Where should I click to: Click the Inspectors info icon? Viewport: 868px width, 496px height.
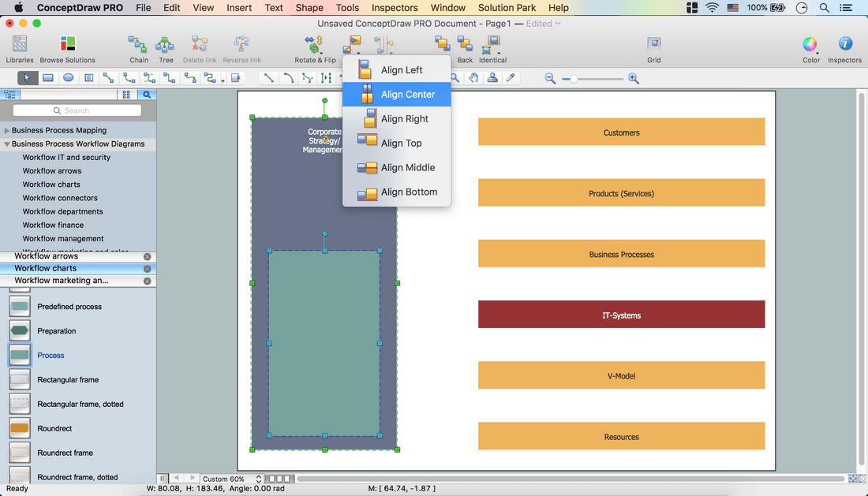pyautogui.click(x=844, y=44)
